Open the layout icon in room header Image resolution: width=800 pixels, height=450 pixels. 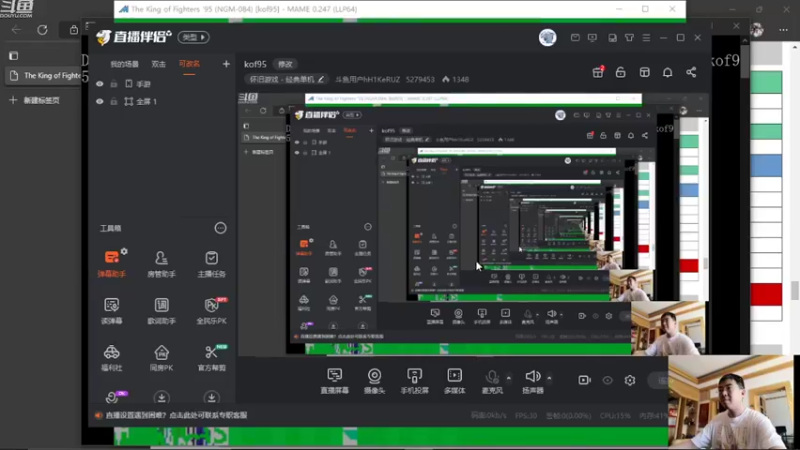click(x=644, y=72)
